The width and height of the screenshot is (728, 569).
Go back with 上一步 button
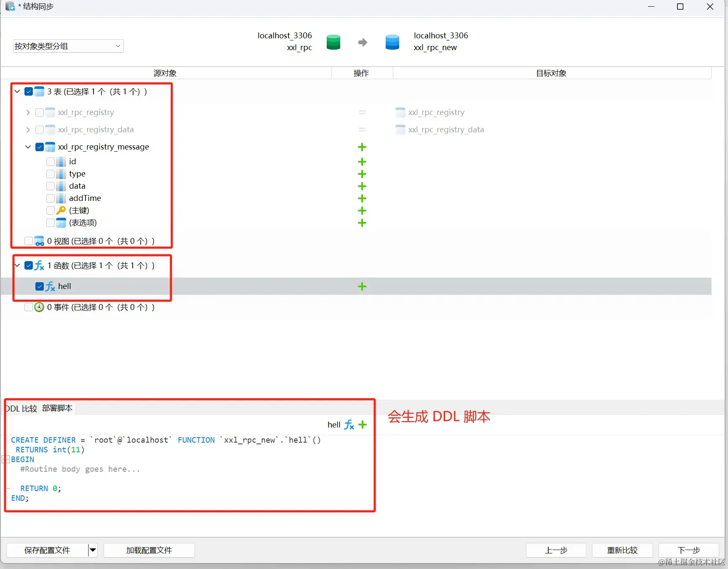pos(556,550)
